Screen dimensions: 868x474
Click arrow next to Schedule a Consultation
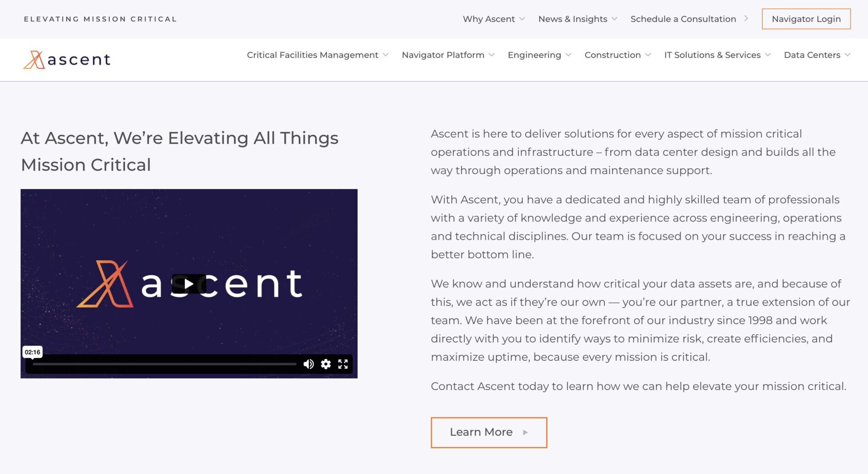coord(746,19)
